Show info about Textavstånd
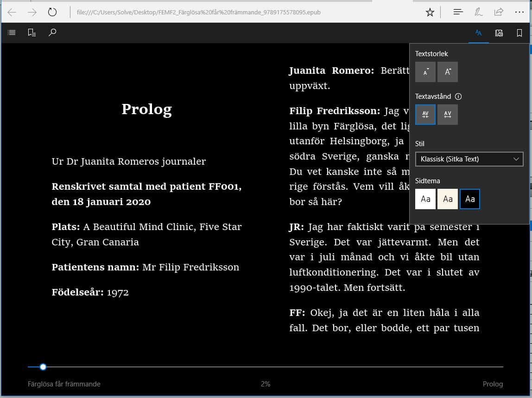Screen dimensions: 532x398 [x=458, y=96]
